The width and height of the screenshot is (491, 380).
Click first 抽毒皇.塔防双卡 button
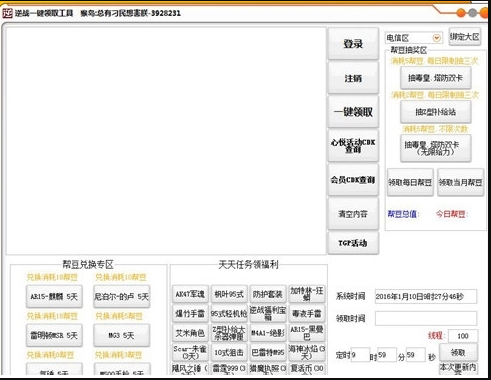tap(436, 78)
